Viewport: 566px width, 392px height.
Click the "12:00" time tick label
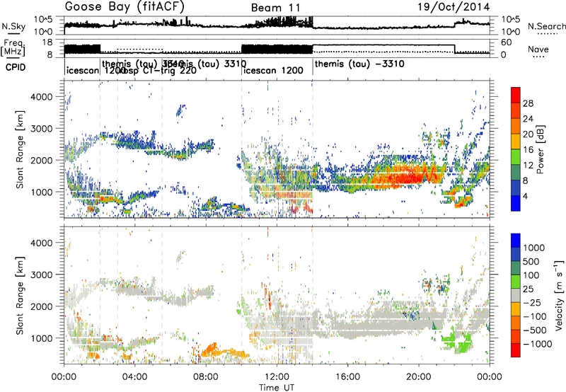coord(277,377)
